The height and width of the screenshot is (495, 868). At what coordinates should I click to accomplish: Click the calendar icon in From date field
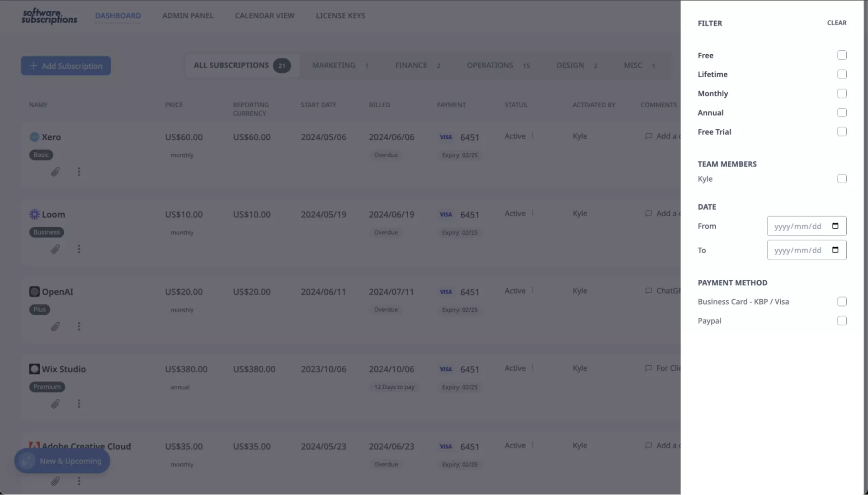point(835,226)
